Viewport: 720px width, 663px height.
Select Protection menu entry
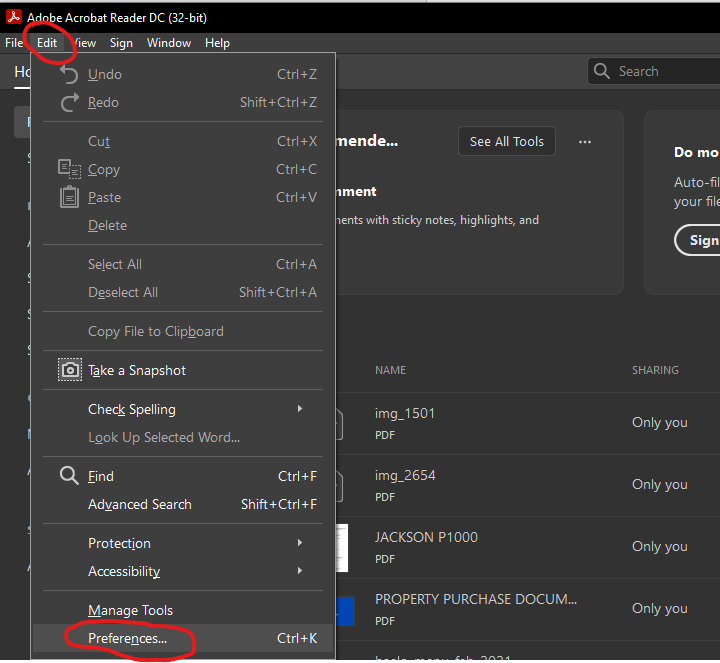[x=183, y=543]
